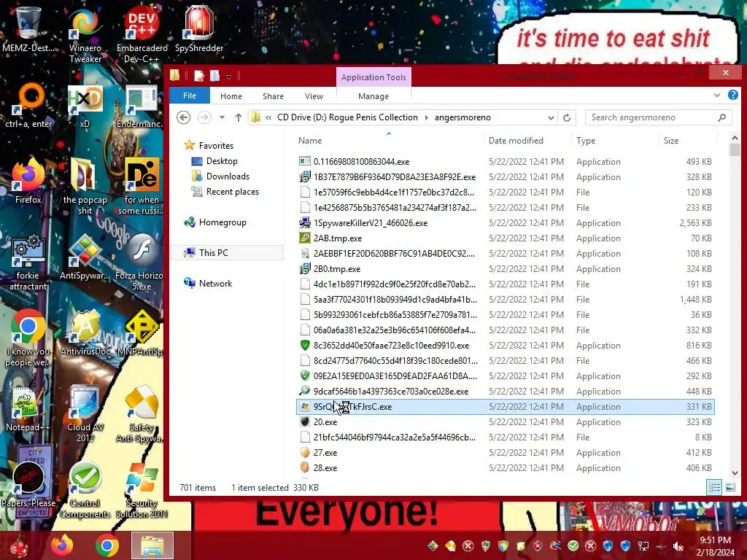This screenshot has width=747, height=560.
Task: Click the breadcrumb arrow after Rogue Penis Collection
Action: pyautogui.click(x=426, y=117)
